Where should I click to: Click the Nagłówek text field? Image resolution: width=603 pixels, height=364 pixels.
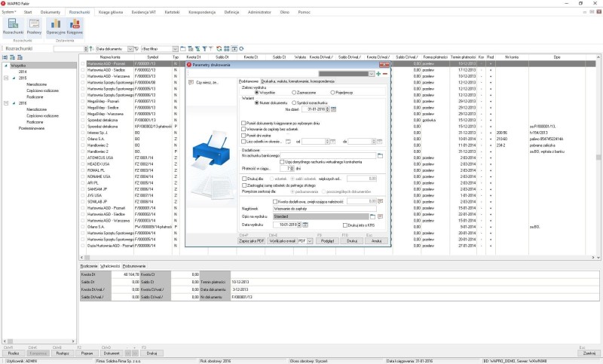[x=324, y=208]
